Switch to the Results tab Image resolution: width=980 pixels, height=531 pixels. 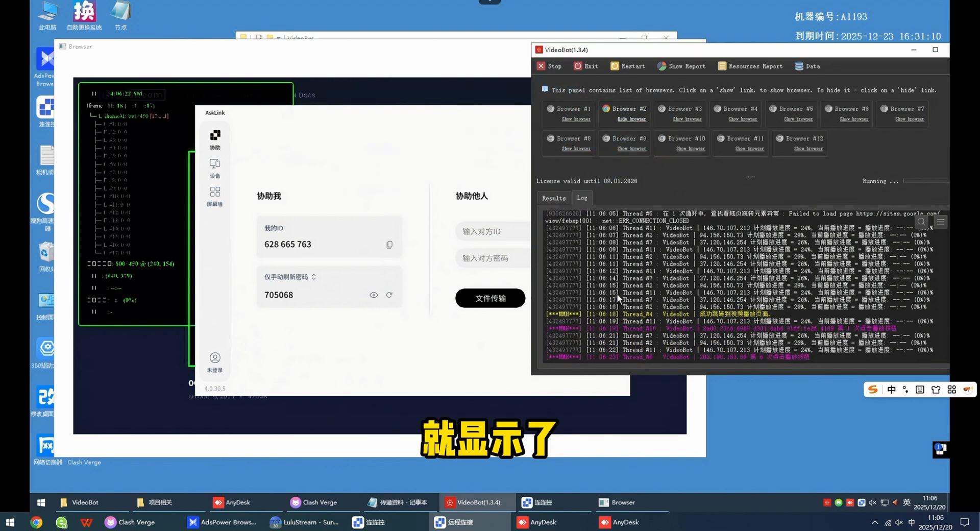coord(554,198)
